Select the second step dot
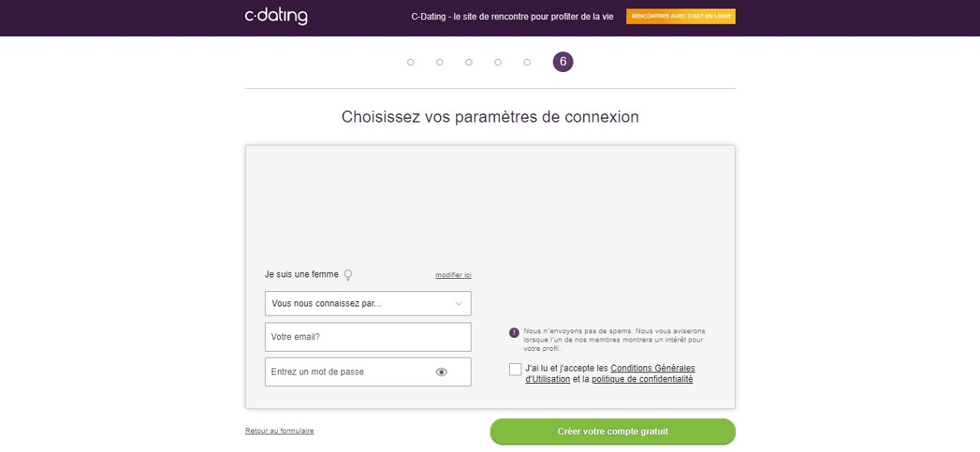 point(439,62)
